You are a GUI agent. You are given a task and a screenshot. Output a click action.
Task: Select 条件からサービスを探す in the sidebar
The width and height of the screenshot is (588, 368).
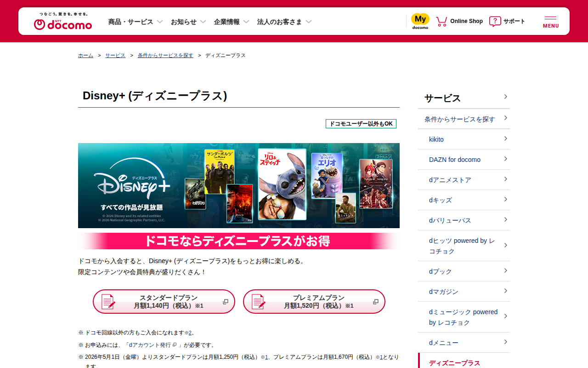pyautogui.click(x=464, y=119)
